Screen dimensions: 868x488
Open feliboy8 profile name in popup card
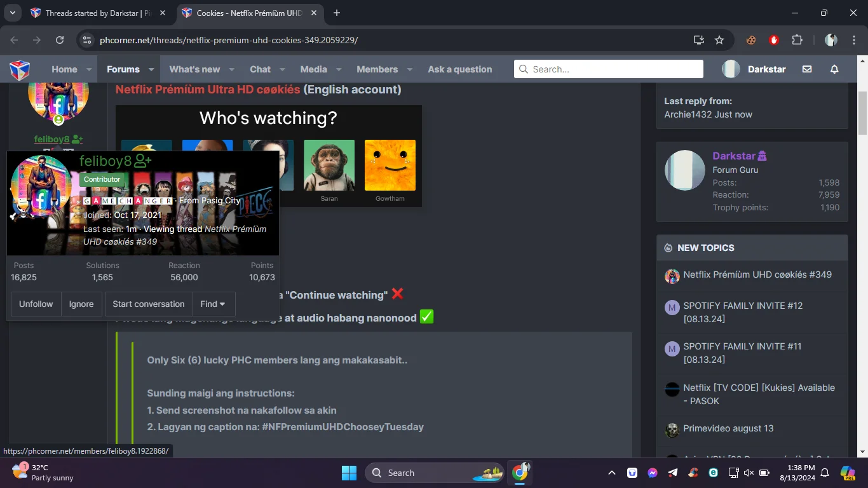[106, 161]
